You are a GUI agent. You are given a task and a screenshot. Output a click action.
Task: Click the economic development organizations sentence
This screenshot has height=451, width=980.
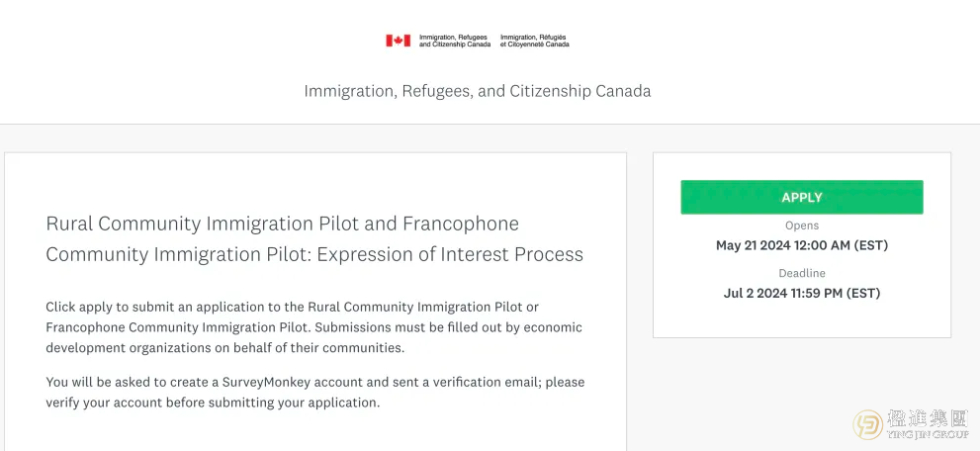click(313, 338)
